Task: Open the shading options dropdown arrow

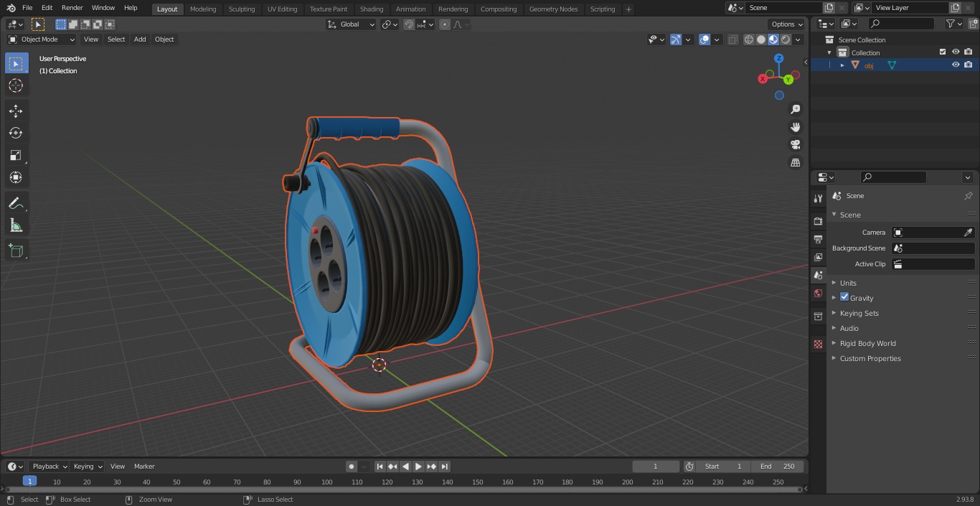Action: click(x=799, y=39)
